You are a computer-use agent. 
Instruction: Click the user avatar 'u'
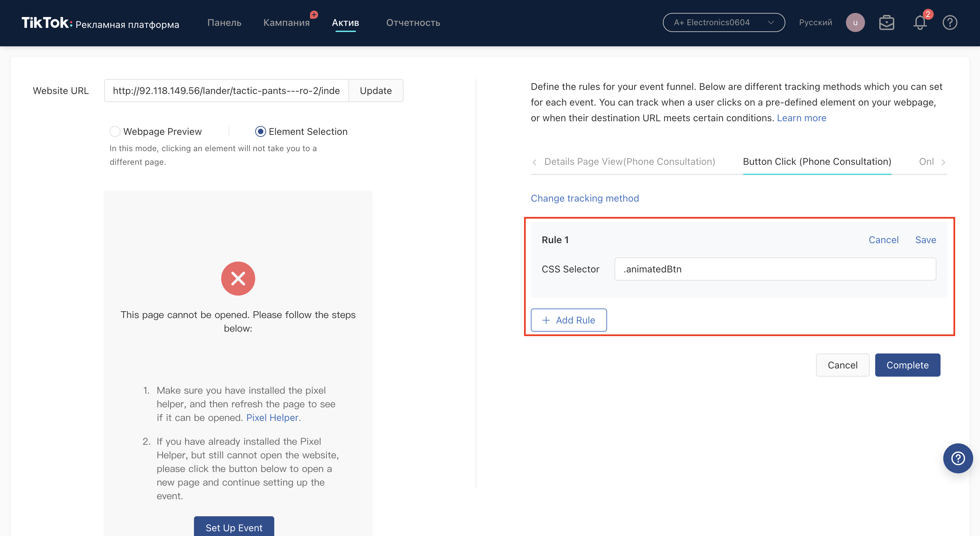click(x=855, y=22)
